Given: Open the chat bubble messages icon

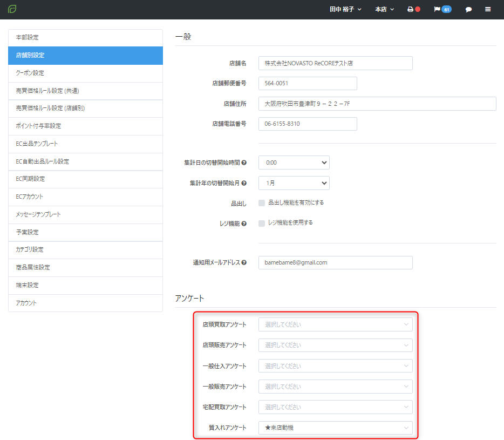Looking at the screenshot, I should pos(468,9).
